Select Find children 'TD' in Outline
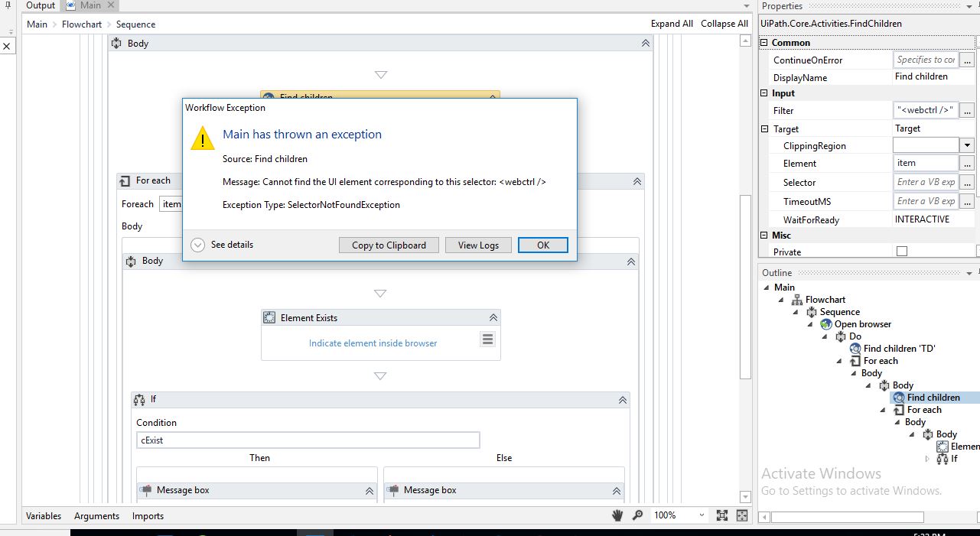980x536 pixels. point(899,349)
